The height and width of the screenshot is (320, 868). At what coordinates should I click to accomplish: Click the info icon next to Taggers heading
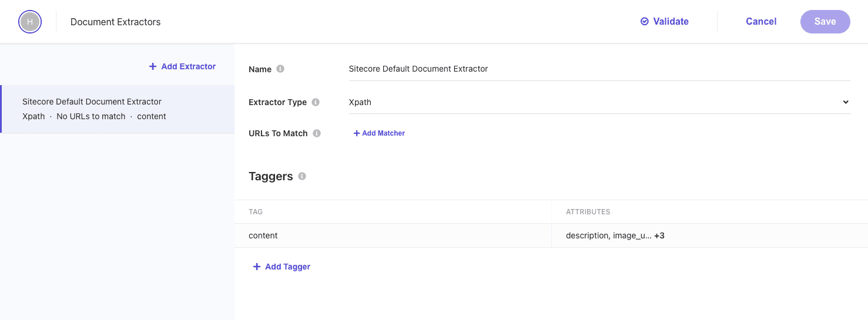click(x=302, y=176)
